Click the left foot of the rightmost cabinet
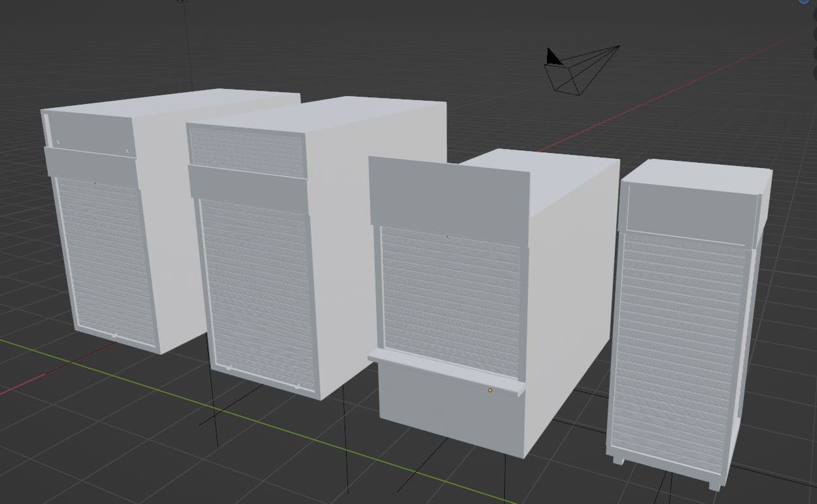The width and height of the screenshot is (817, 504). tap(618, 460)
